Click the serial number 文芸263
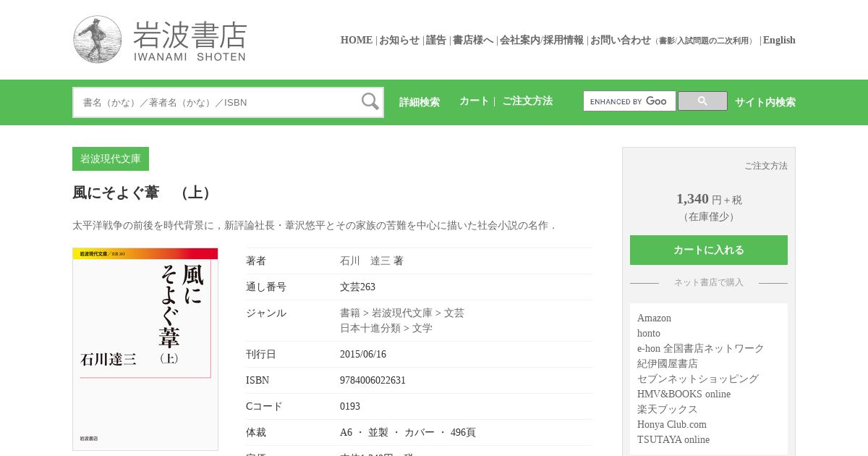Viewport: 868px width, 456px height. 357,287
